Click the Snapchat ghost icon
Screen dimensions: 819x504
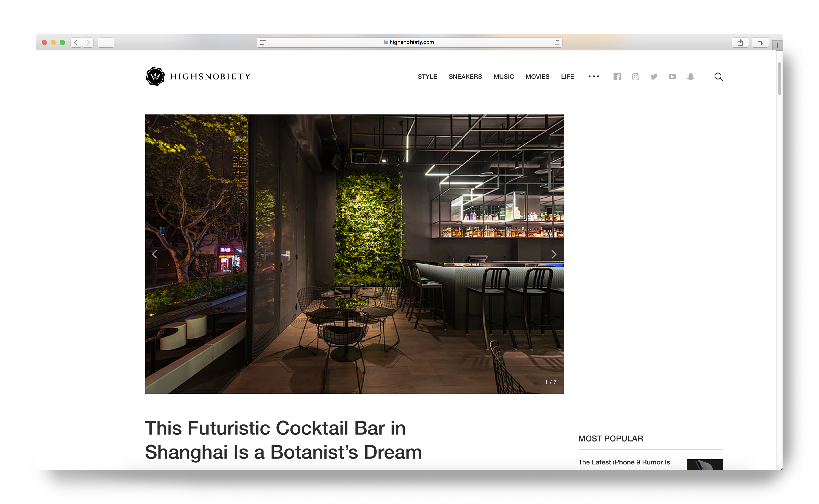click(x=690, y=77)
